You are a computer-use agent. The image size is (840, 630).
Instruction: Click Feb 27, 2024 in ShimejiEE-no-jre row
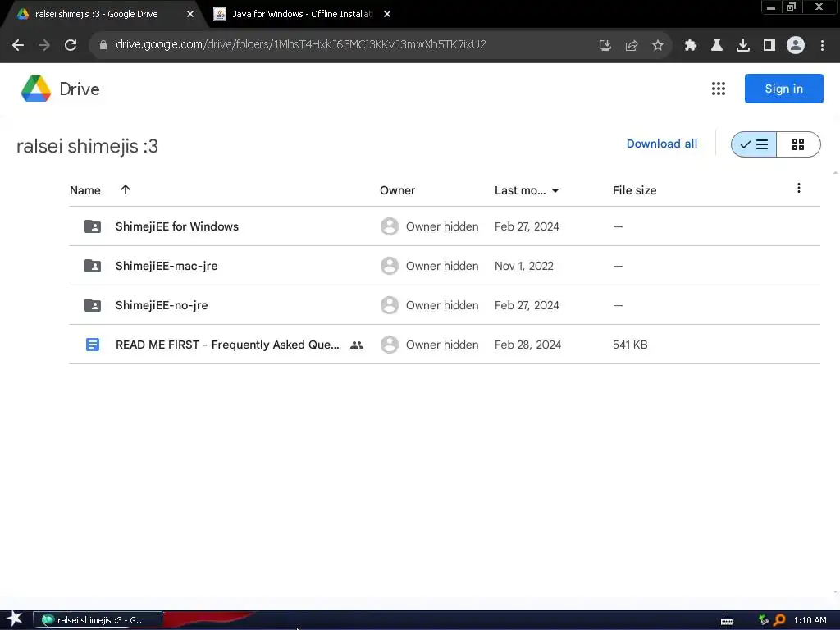click(x=527, y=305)
